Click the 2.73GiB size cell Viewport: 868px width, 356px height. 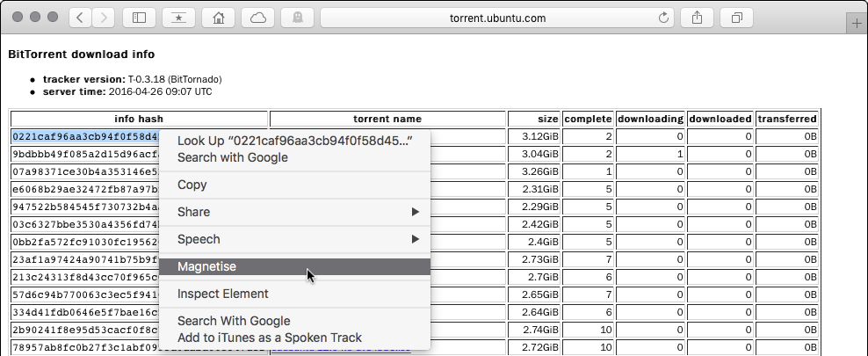pyautogui.click(x=534, y=259)
